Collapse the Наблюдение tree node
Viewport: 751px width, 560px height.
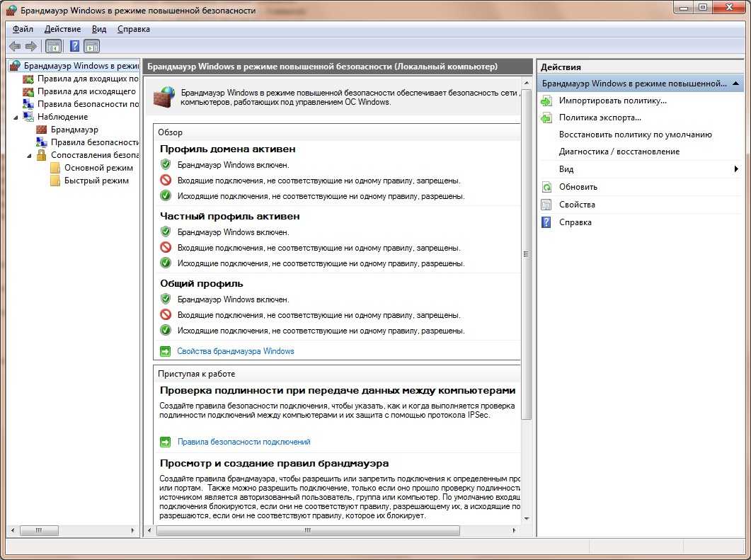[x=16, y=117]
